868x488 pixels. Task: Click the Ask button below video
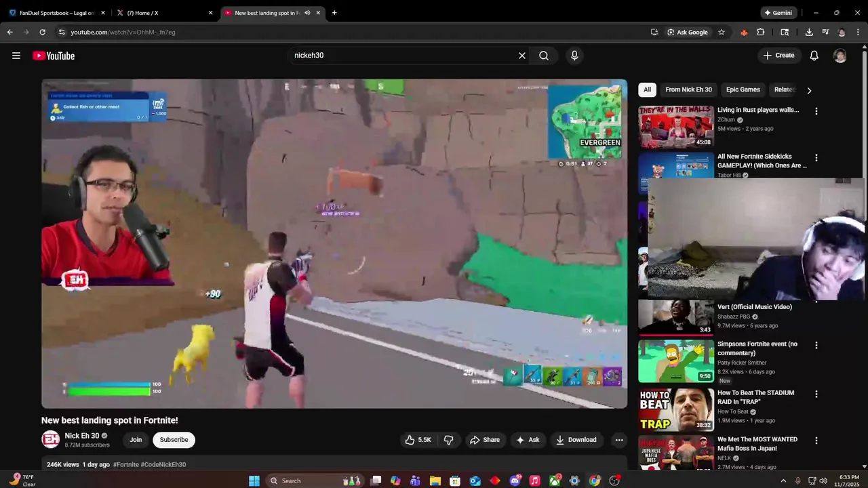click(x=528, y=440)
